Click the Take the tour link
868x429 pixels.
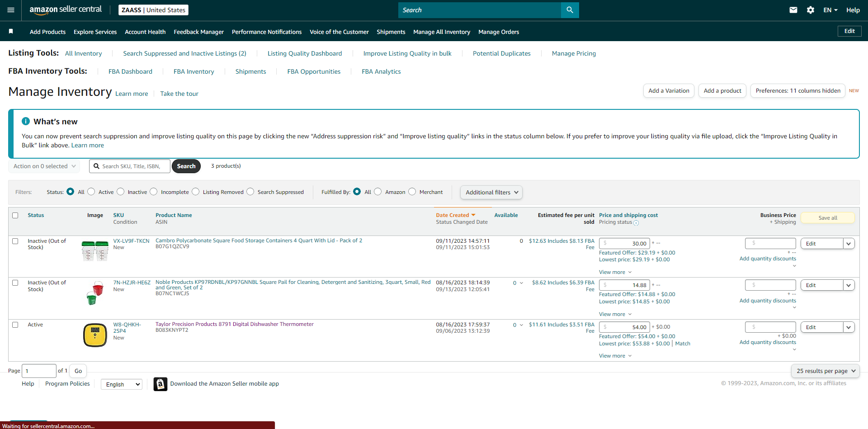[x=179, y=94]
